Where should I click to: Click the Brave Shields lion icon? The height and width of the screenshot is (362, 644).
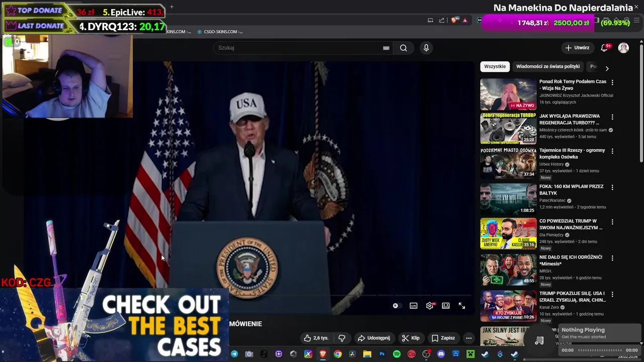454,20
